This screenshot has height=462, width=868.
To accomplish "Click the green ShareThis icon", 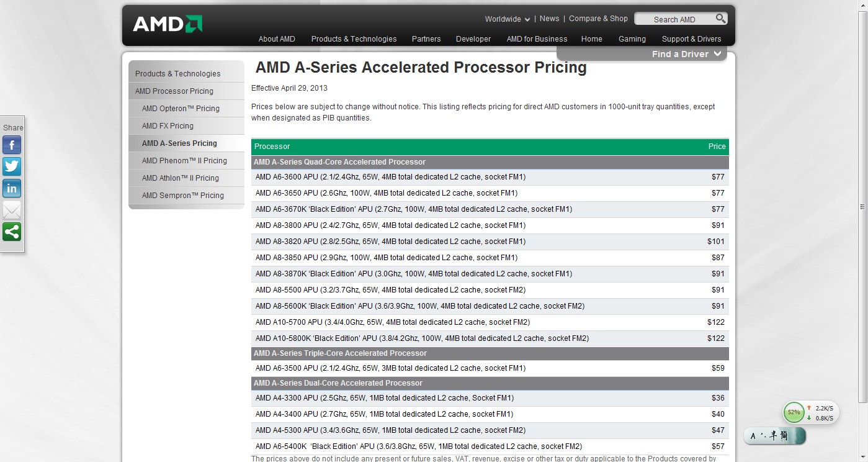I will click(x=12, y=232).
